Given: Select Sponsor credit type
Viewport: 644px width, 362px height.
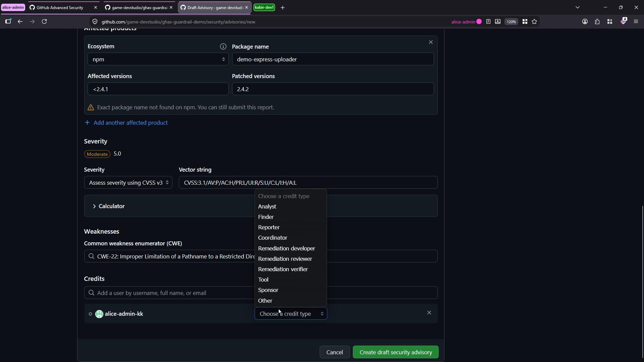Looking at the screenshot, I should 290,290.
